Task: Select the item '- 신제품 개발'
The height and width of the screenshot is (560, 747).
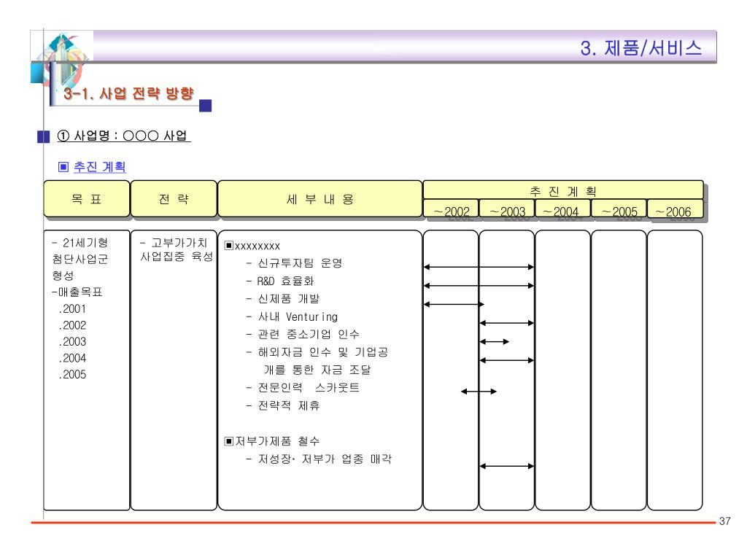Action: click(283, 298)
